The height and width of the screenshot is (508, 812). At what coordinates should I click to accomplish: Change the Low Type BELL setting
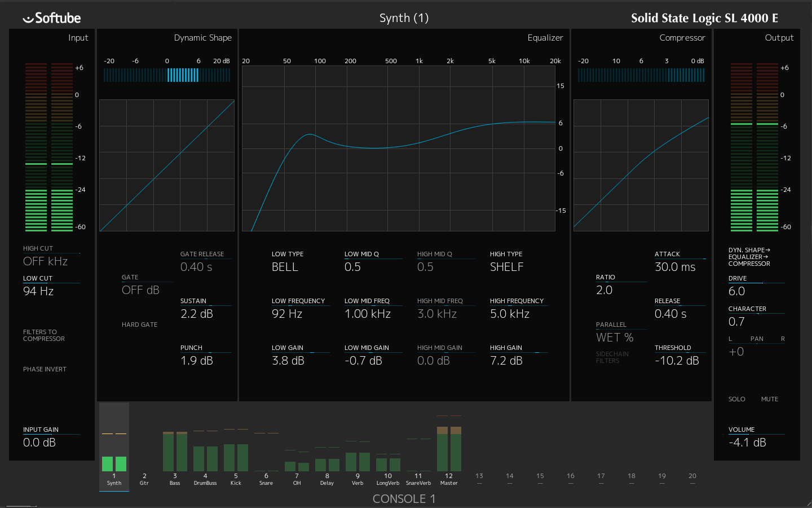coord(285,267)
